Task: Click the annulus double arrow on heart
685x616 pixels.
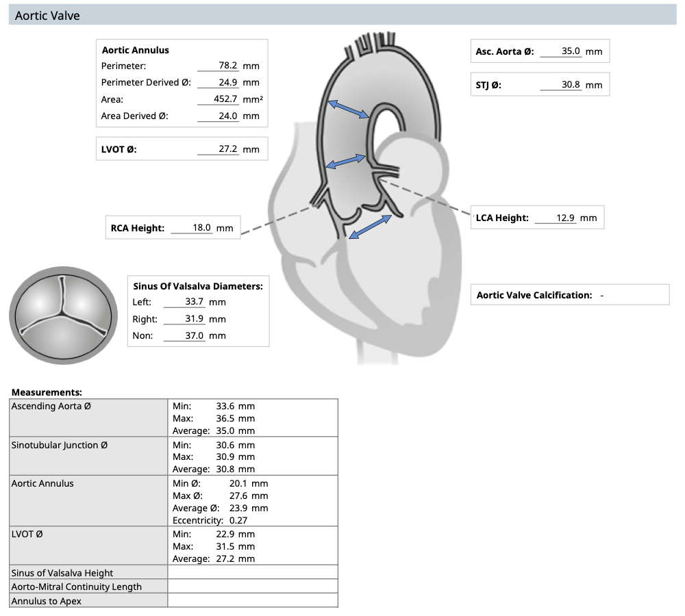Action: point(371,227)
